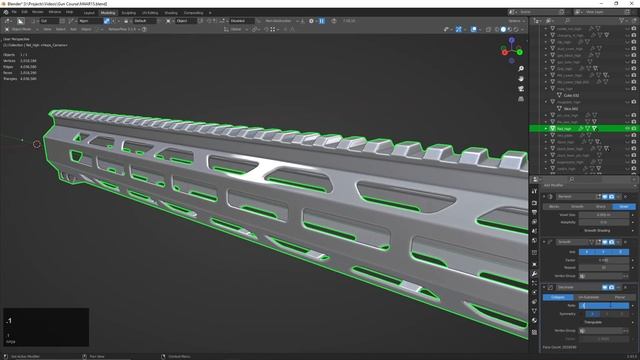Image resolution: width=640 pixels, height=360 pixels.
Task: Open the Texture properties tab
Action: pyautogui.click(x=534, y=332)
